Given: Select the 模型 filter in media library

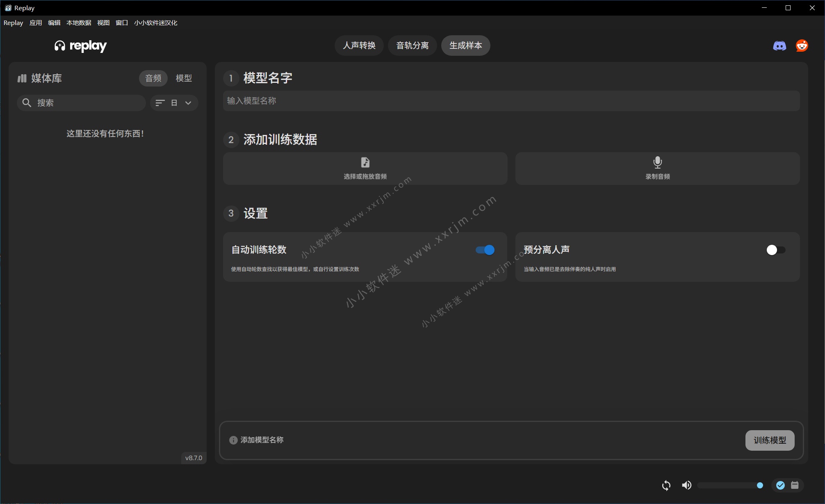Looking at the screenshot, I should coord(184,78).
